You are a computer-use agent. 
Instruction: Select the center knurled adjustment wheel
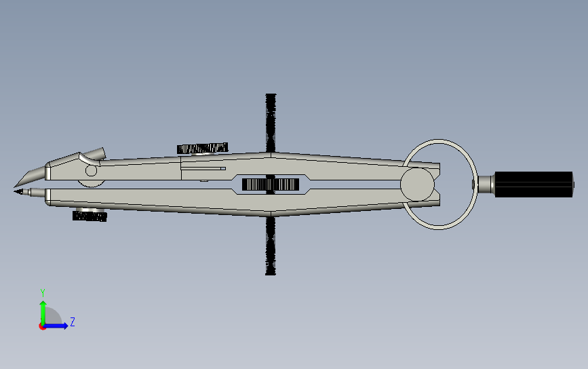pos(271,184)
